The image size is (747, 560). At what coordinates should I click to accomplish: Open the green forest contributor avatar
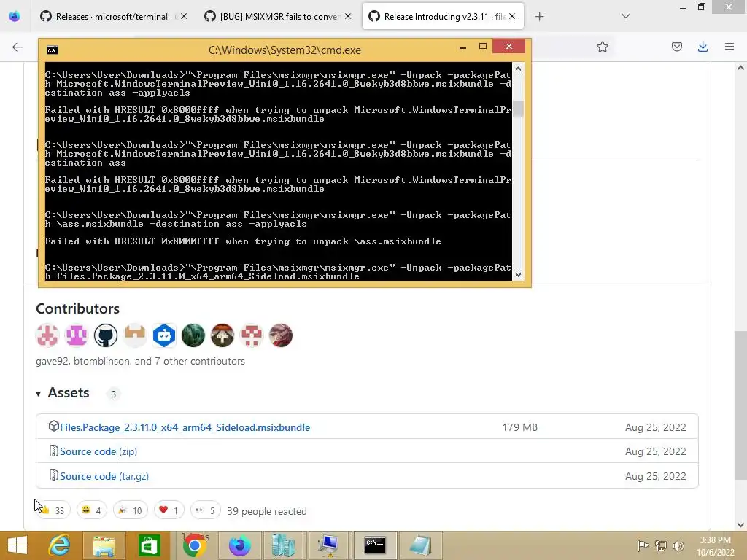point(193,335)
